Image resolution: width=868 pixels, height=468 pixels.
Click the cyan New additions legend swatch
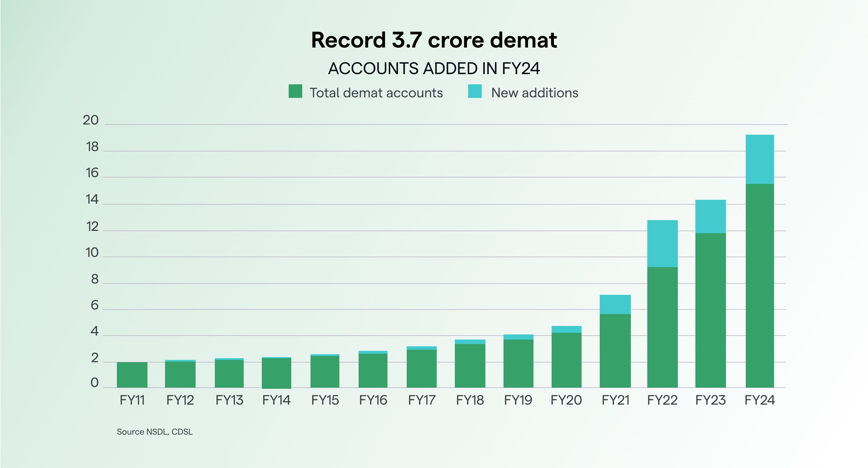tap(474, 91)
